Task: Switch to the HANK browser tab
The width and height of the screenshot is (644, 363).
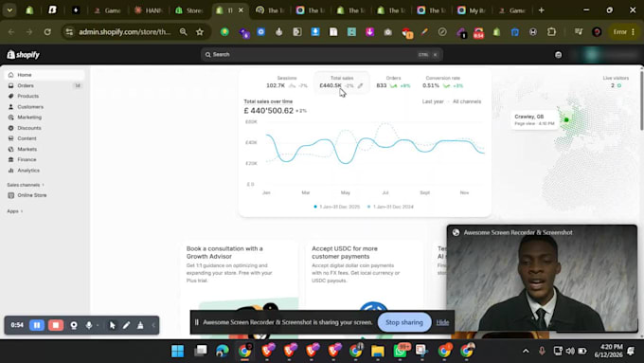Action: click(x=149, y=10)
